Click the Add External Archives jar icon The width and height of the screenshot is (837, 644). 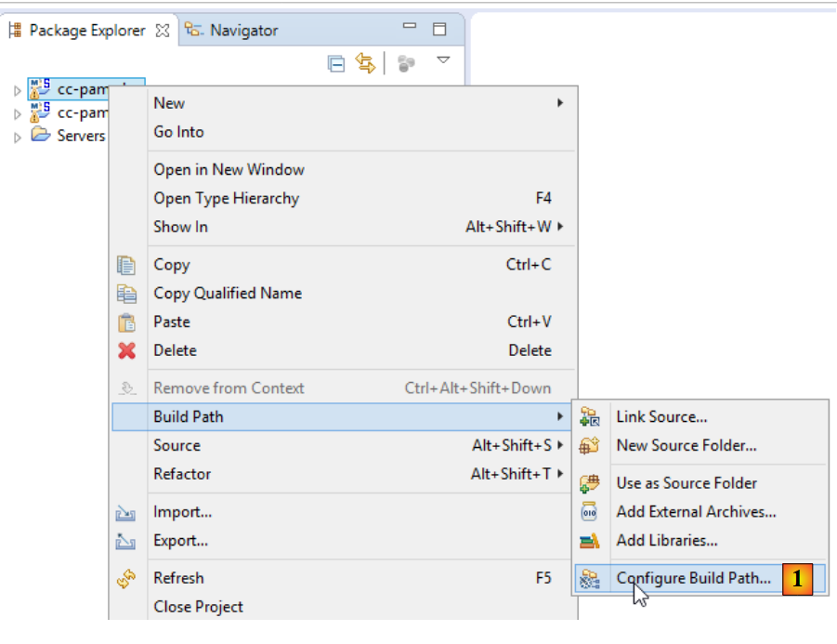tap(590, 512)
